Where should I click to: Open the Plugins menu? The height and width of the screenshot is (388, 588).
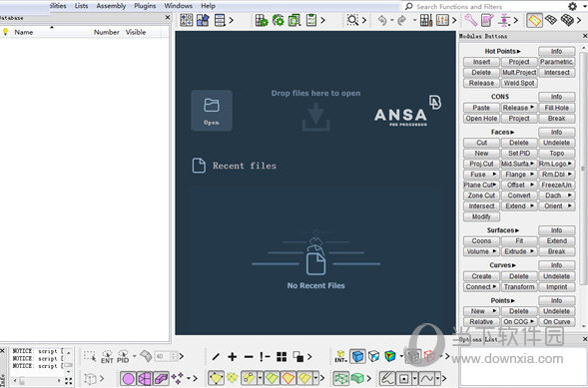point(145,6)
